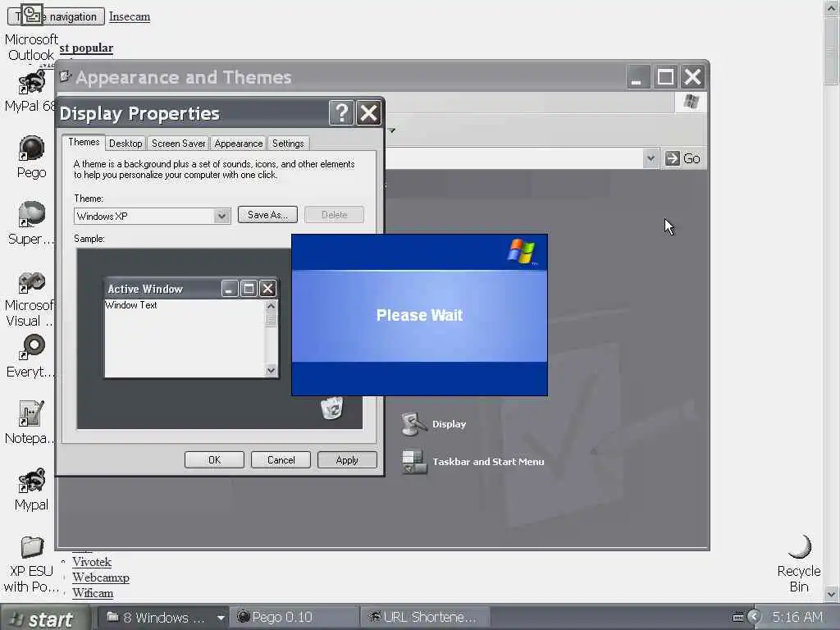The image size is (840, 630).
Task: Click the navigation toggle button
Action: pos(56,16)
